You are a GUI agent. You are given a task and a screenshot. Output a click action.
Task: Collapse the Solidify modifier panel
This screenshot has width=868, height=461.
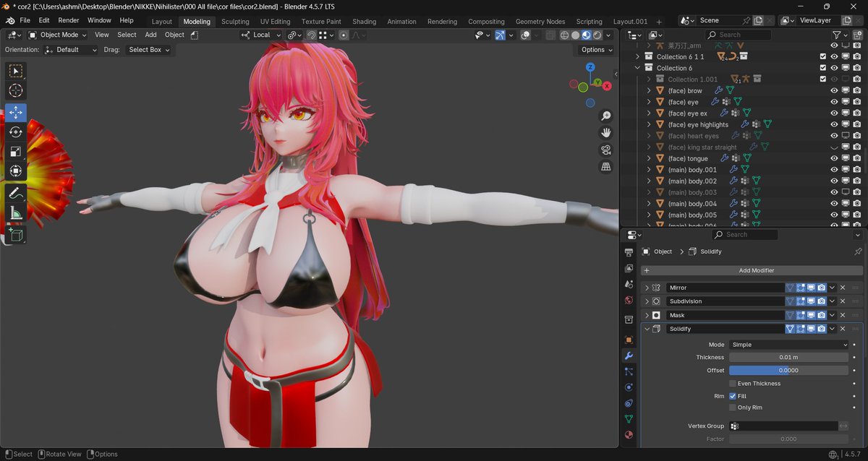tap(647, 329)
